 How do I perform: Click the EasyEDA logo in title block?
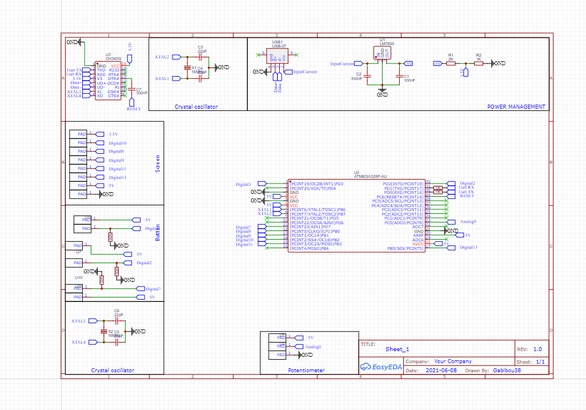point(381,367)
